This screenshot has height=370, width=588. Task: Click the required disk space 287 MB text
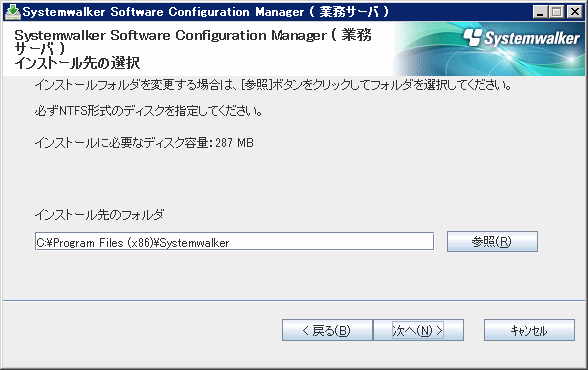click(x=144, y=143)
